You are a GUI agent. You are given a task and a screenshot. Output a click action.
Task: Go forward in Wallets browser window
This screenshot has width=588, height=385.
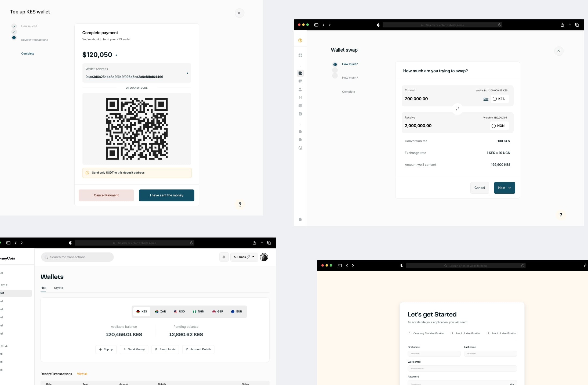pos(22,243)
